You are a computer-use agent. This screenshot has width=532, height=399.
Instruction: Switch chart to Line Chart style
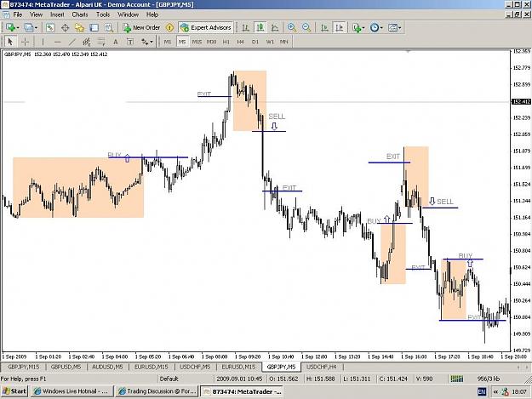pos(275,27)
